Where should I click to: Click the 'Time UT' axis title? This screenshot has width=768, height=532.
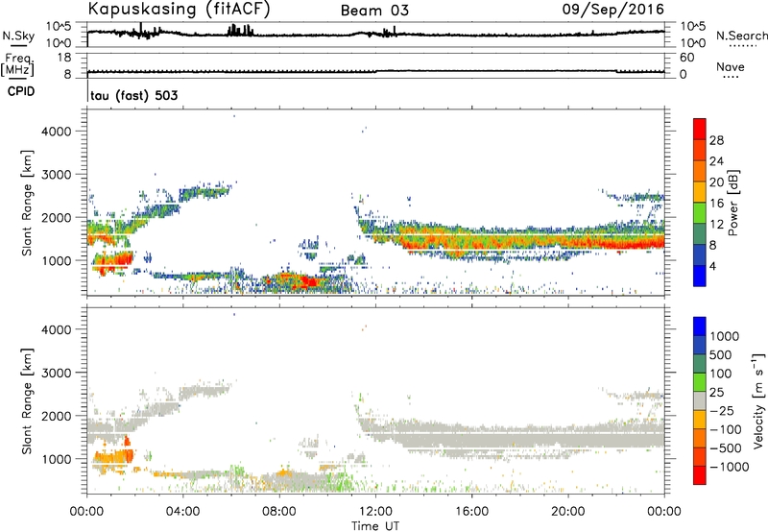[x=375, y=526]
